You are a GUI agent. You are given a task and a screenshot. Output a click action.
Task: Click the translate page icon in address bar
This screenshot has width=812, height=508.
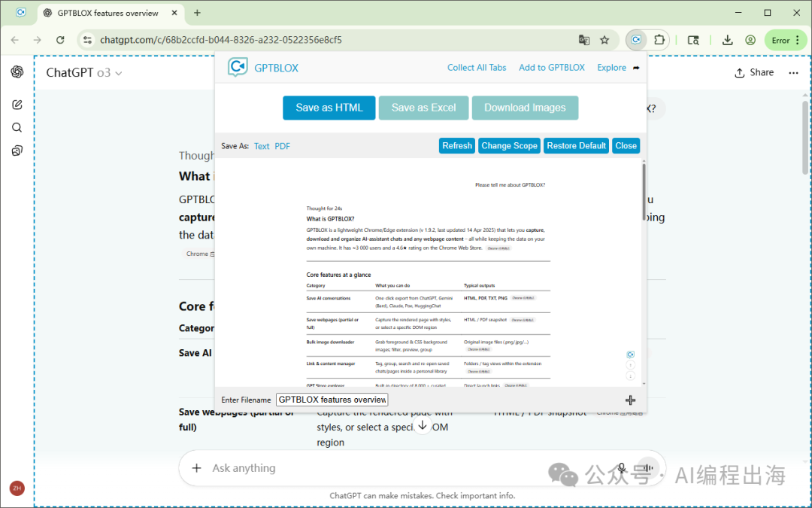(583, 40)
